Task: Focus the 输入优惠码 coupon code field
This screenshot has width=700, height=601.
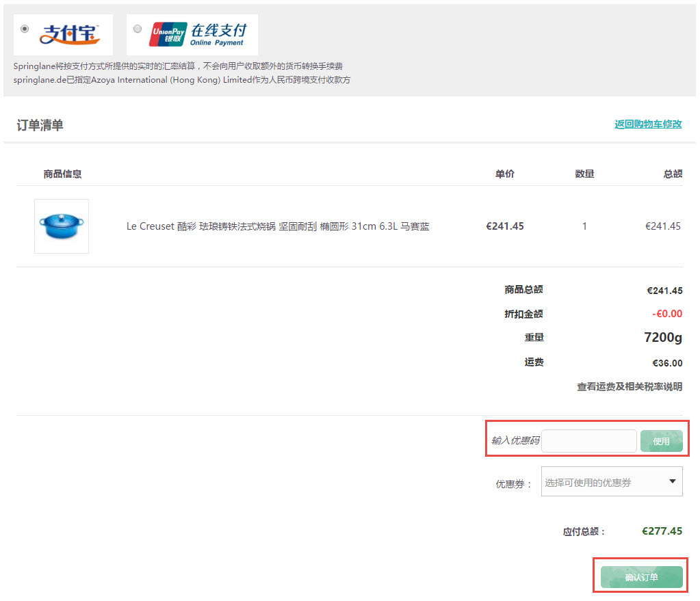Action: (x=589, y=441)
